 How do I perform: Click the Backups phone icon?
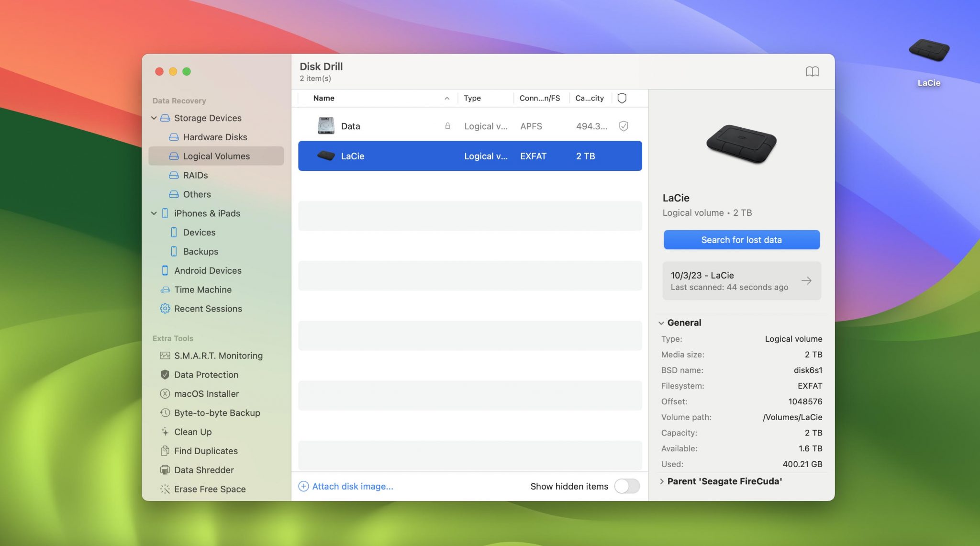(174, 251)
